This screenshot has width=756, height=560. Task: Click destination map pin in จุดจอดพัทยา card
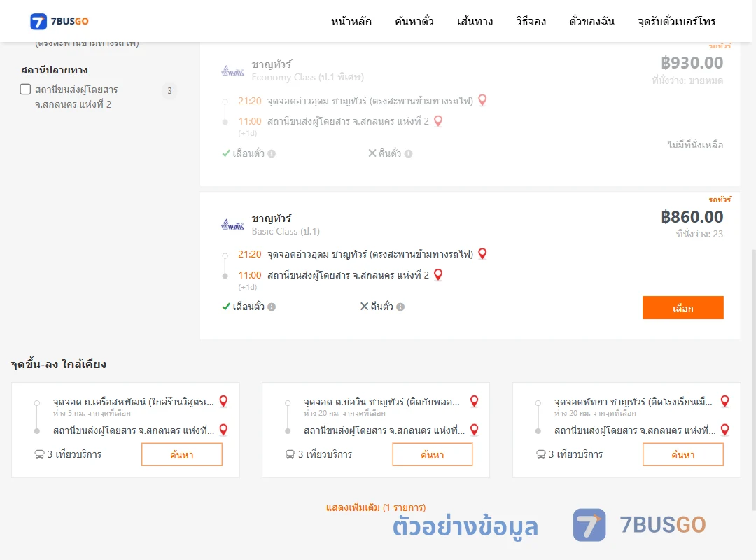pyautogui.click(x=725, y=430)
